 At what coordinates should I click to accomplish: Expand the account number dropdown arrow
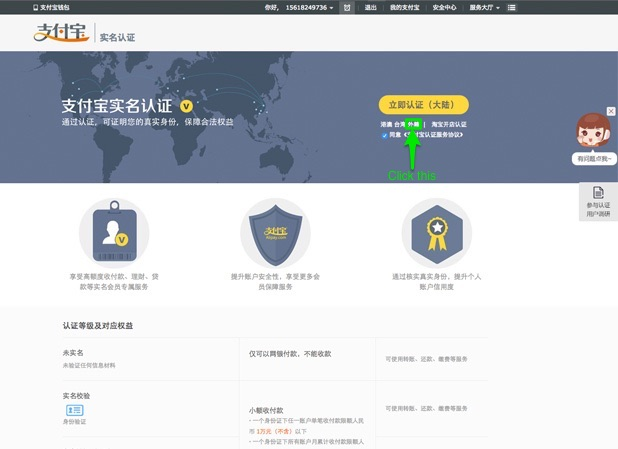click(331, 7)
